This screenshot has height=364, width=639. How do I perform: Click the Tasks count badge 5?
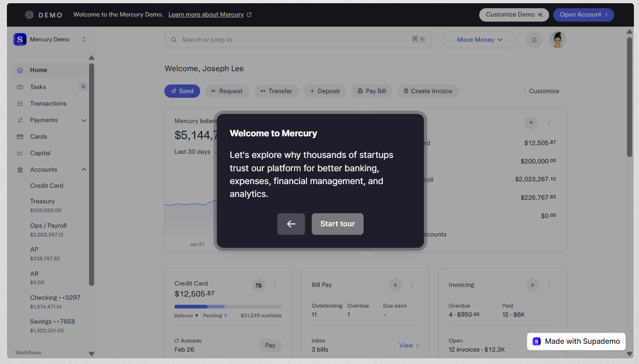tap(83, 86)
